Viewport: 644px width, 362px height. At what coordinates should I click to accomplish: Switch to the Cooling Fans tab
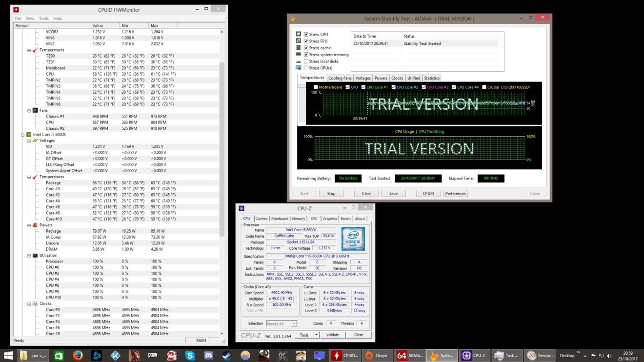click(340, 78)
